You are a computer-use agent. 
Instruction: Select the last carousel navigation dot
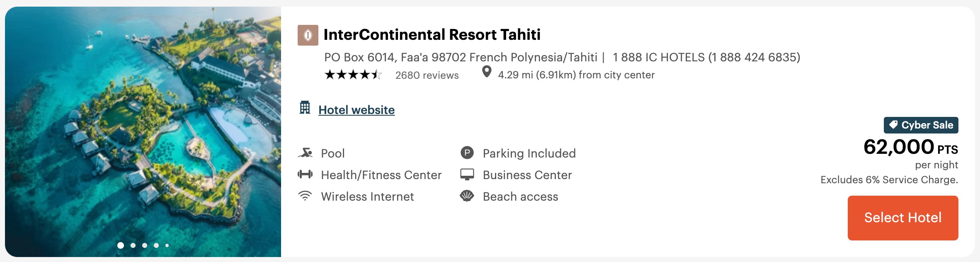(167, 245)
